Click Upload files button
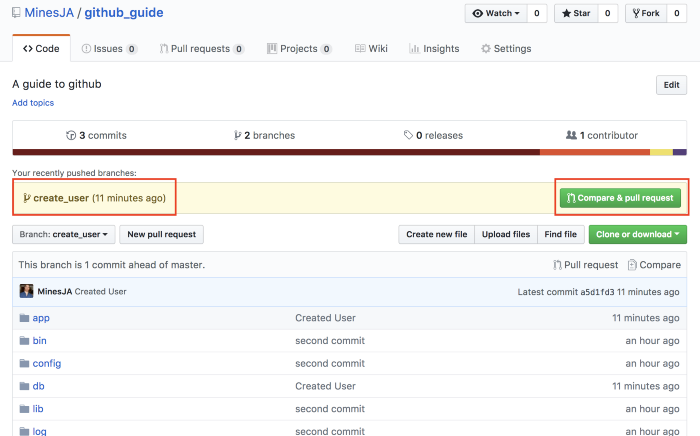 (x=506, y=234)
